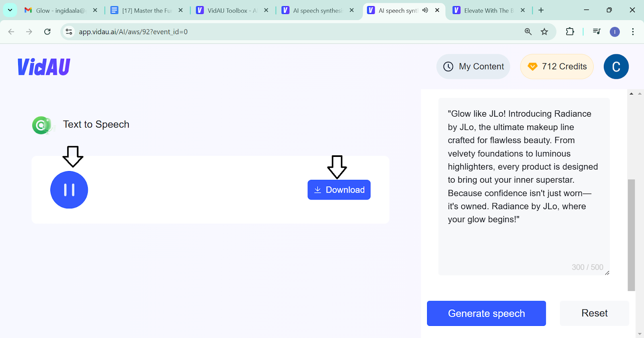Reset the text to speech form
The image size is (644, 338).
[594, 313]
